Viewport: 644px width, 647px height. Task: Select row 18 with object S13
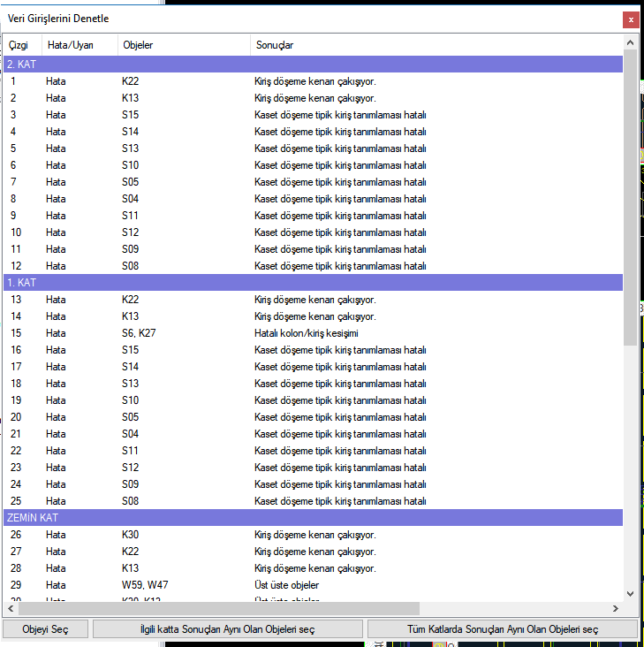(313, 384)
